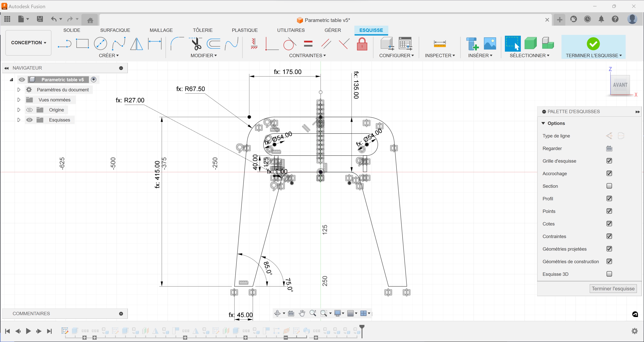Apply Fix/Unfix lock constraint
The image size is (644, 342).
click(x=362, y=44)
